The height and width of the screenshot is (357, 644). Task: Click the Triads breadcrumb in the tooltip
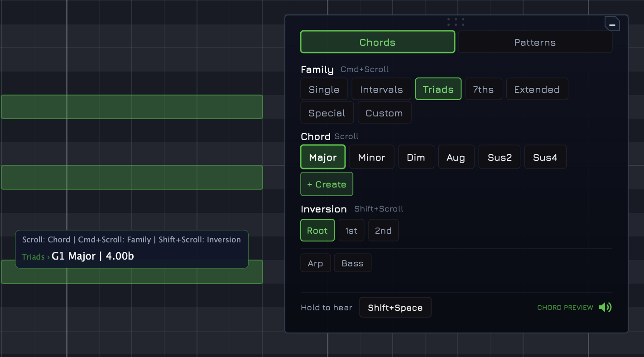point(33,257)
